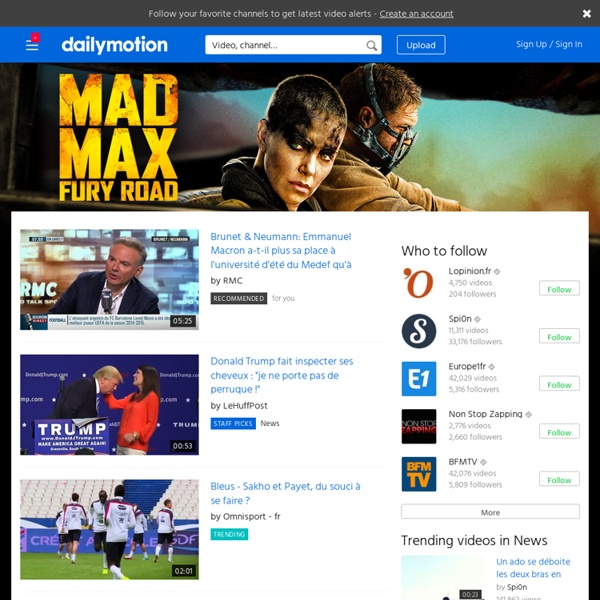Follow the Lopinion.fr channel
The width and height of the screenshot is (600, 600).
click(559, 289)
